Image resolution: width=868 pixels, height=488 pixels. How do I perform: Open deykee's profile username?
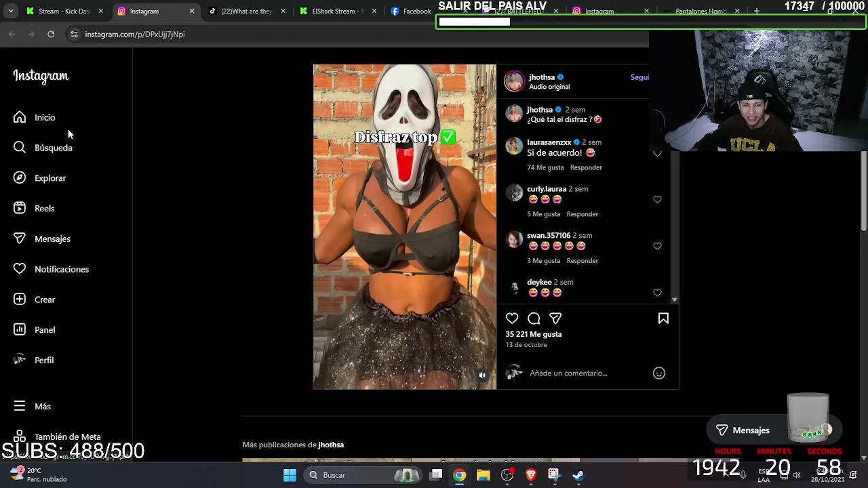(539, 282)
